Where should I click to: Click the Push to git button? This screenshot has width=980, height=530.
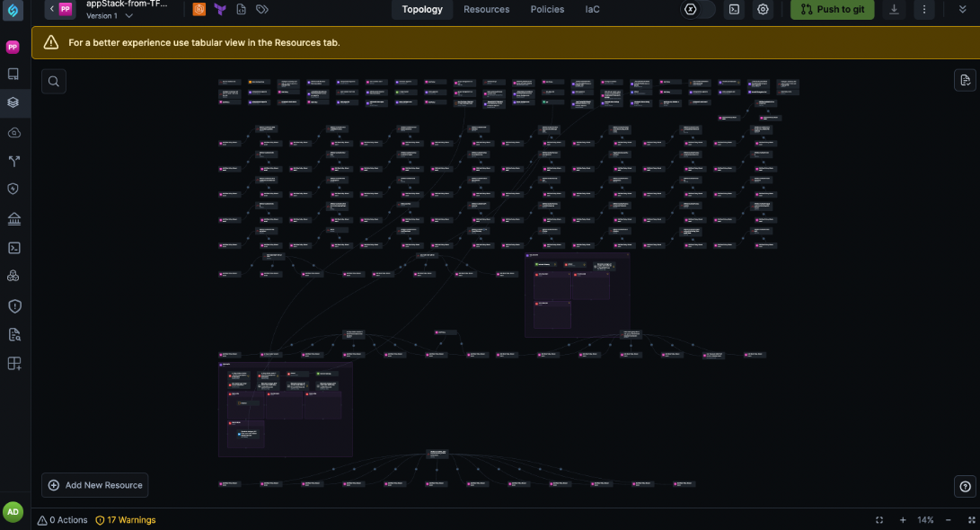832,9
